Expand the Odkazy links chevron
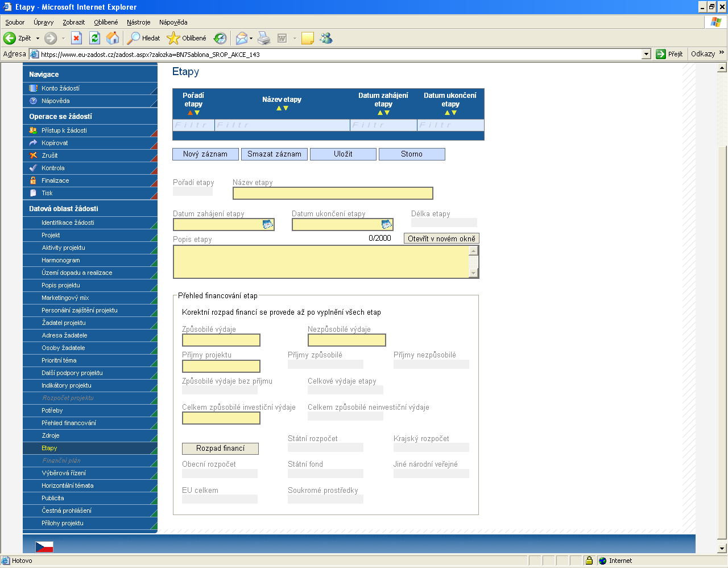Screen dimensions: 728x568 click(x=722, y=53)
